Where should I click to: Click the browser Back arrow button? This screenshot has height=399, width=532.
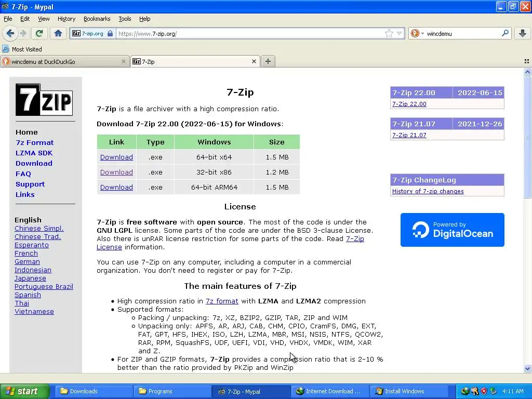click(10, 33)
